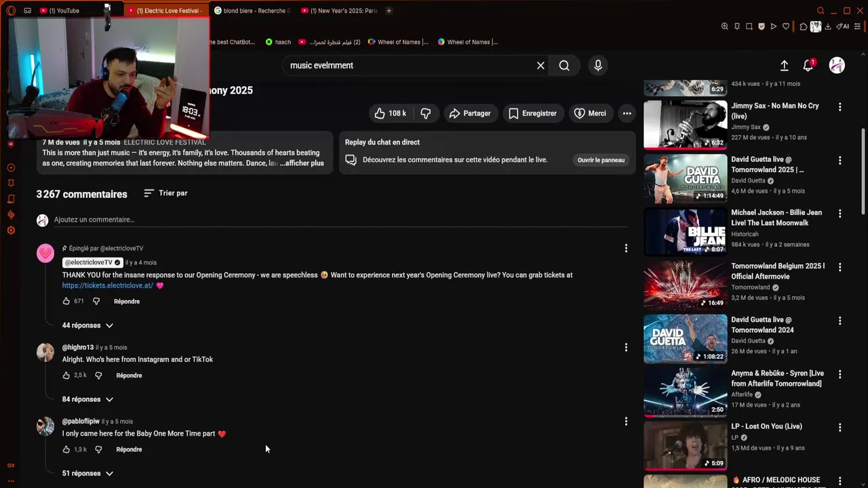Viewport: 868px width, 488px height.
Task: Click the pin icon in browser toolbar
Action: pyautogui.click(x=736, y=26)
